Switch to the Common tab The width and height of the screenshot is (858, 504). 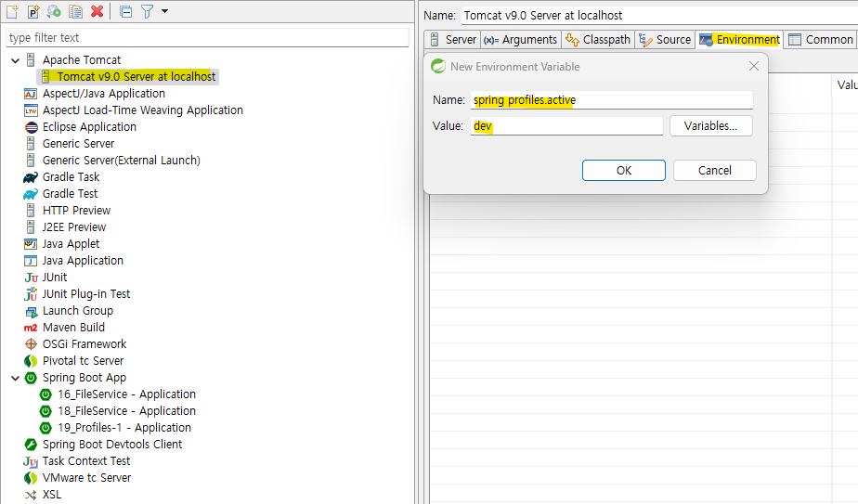[821, 39]
